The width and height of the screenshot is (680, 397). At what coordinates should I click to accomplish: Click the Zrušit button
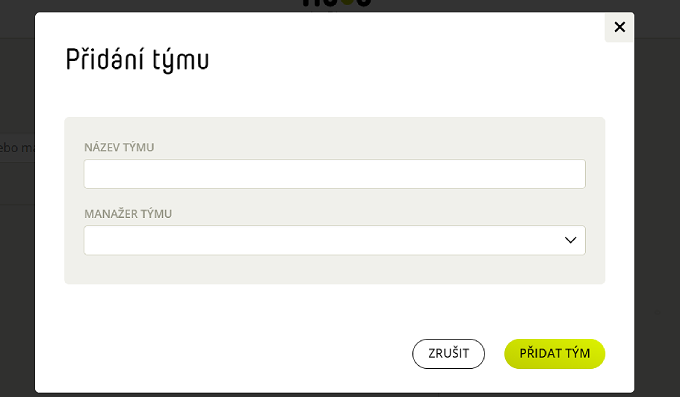tap(448, 354)
